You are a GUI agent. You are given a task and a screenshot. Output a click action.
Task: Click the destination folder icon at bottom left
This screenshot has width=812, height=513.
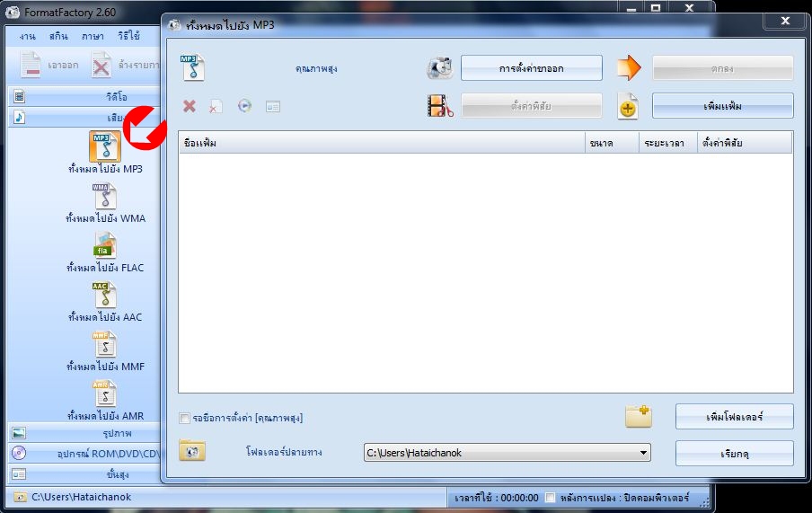click(192, 451)
